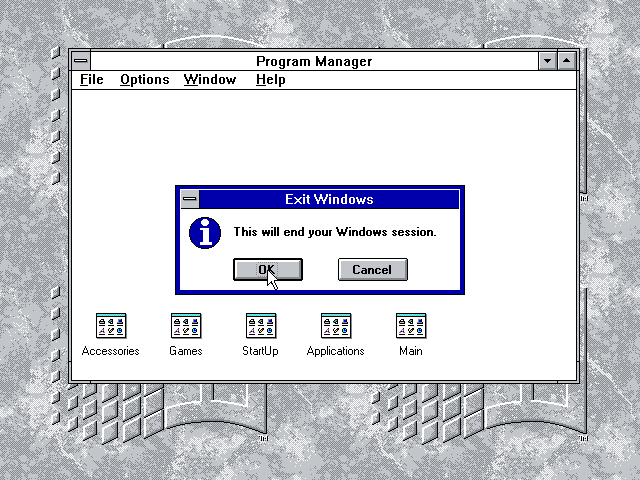Open the Options menu
640x480 pixels.
[145, 80]
